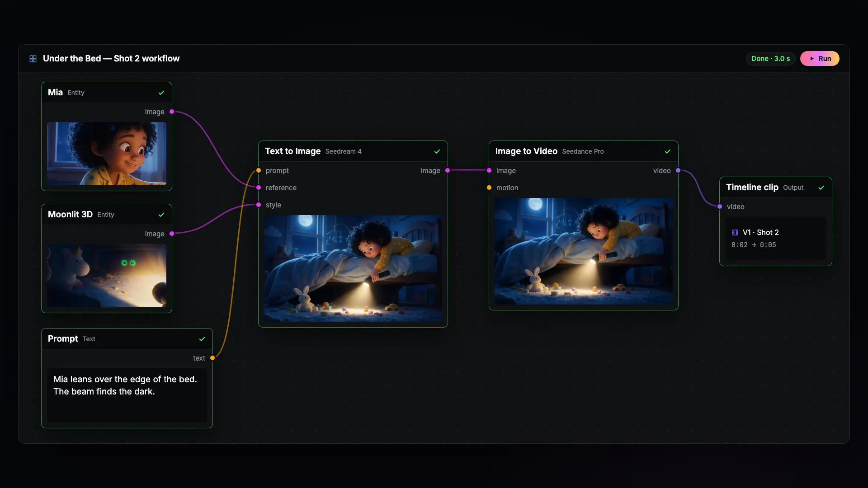
Task: Click the image input port of Image to Video
Action: click(x=489, y=170)
